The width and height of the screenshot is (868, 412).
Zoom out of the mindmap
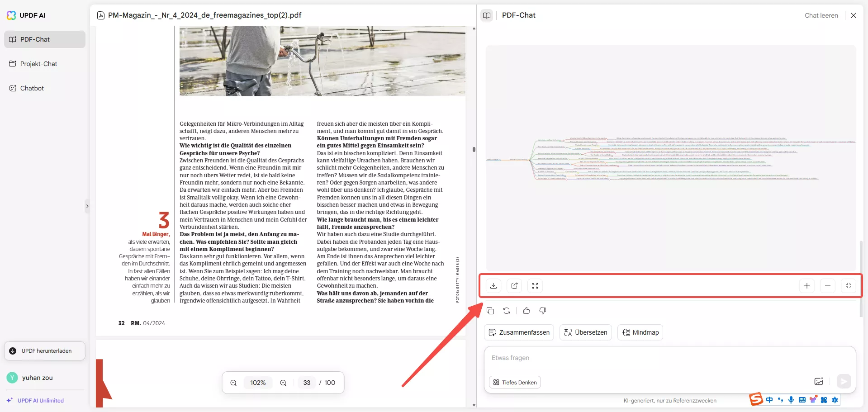[x=828, y=286]
